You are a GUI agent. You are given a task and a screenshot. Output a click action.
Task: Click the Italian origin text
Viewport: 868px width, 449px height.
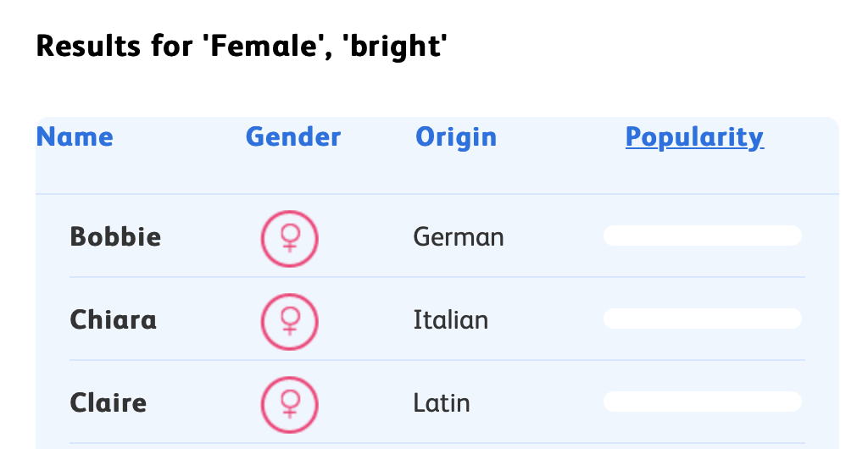point(450,320)
